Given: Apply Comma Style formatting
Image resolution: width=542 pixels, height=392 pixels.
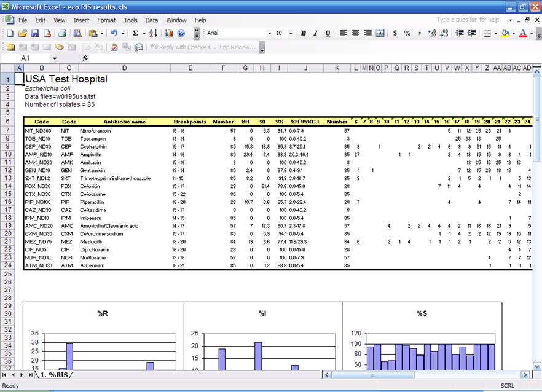Looking at the screenshot, I should tap(419, 33).
